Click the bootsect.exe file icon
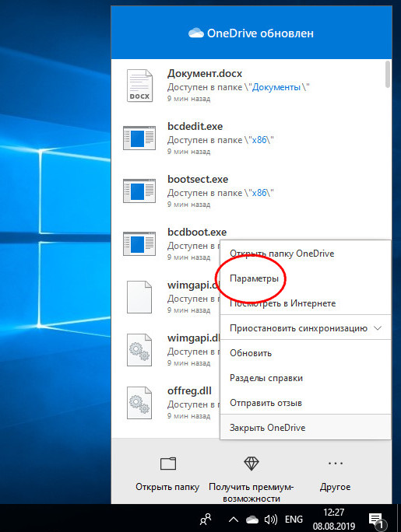401x532 pixels. (139, 191)
